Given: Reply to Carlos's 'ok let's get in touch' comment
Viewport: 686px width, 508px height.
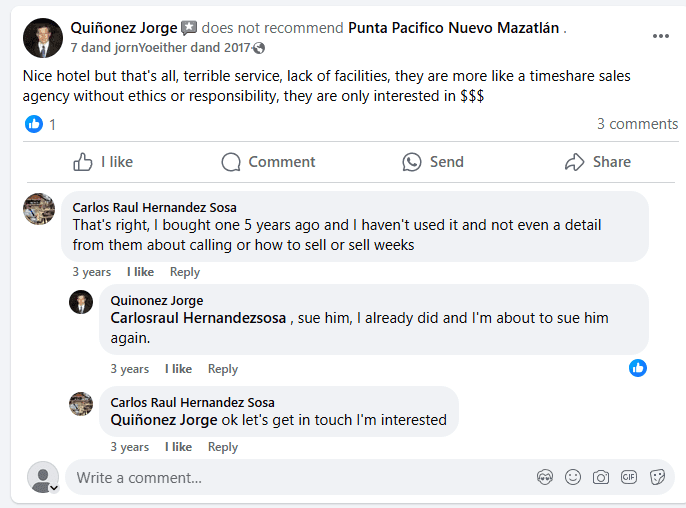Looking at the screenshot, I should click(x=222, y=447).
